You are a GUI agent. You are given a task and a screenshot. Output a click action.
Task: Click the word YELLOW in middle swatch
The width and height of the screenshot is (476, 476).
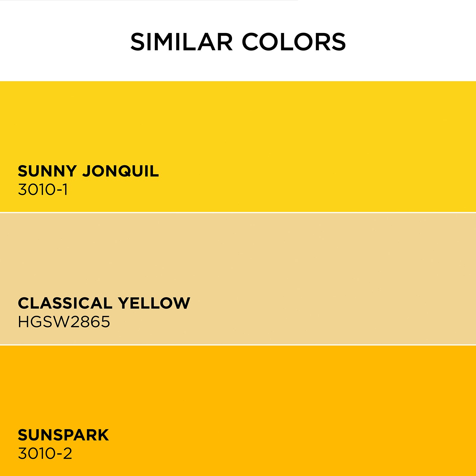[154, 303]
